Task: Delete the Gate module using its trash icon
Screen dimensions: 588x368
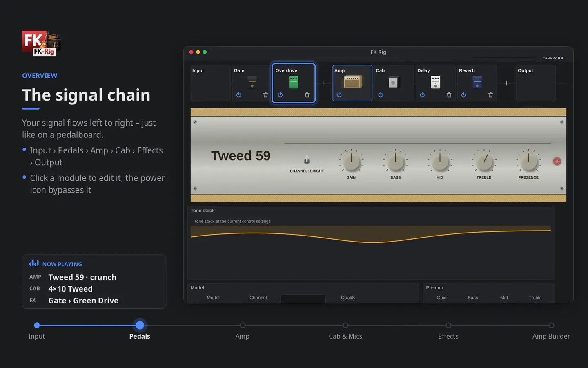Action: click(x=265, y=95)
